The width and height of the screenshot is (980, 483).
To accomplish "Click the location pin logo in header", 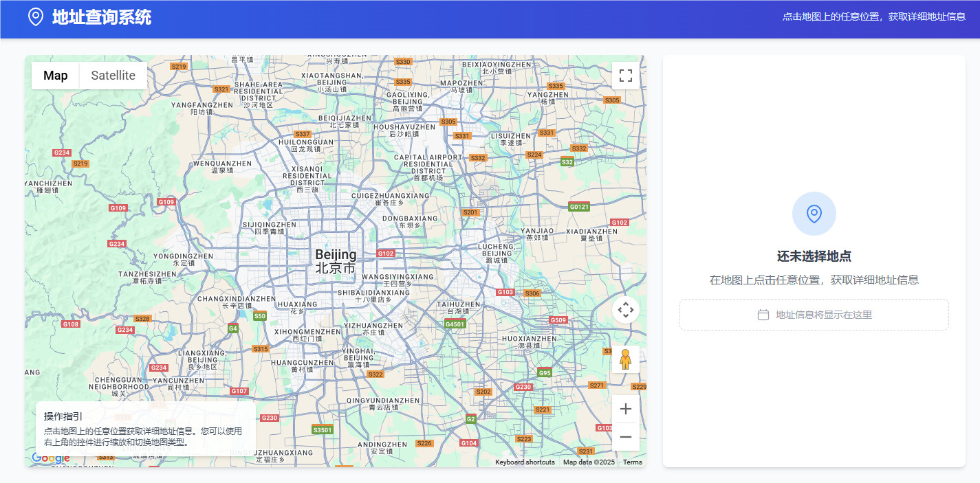I will (x=36, y=17).
